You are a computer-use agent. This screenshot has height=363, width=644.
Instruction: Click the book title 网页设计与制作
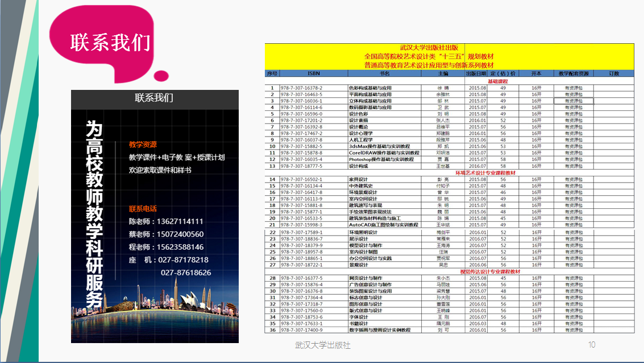click(x=365, y=278)
